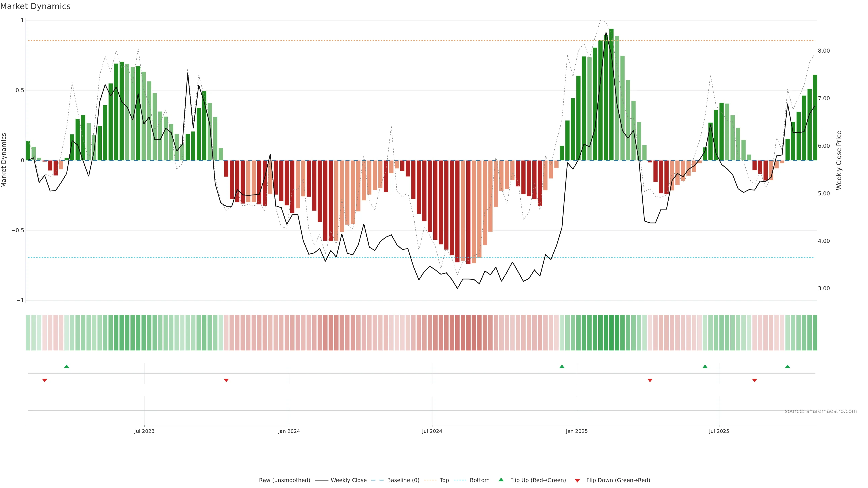Click the Market Dynamics chart title
Screen dimensions: 868x488
(35, 6)
